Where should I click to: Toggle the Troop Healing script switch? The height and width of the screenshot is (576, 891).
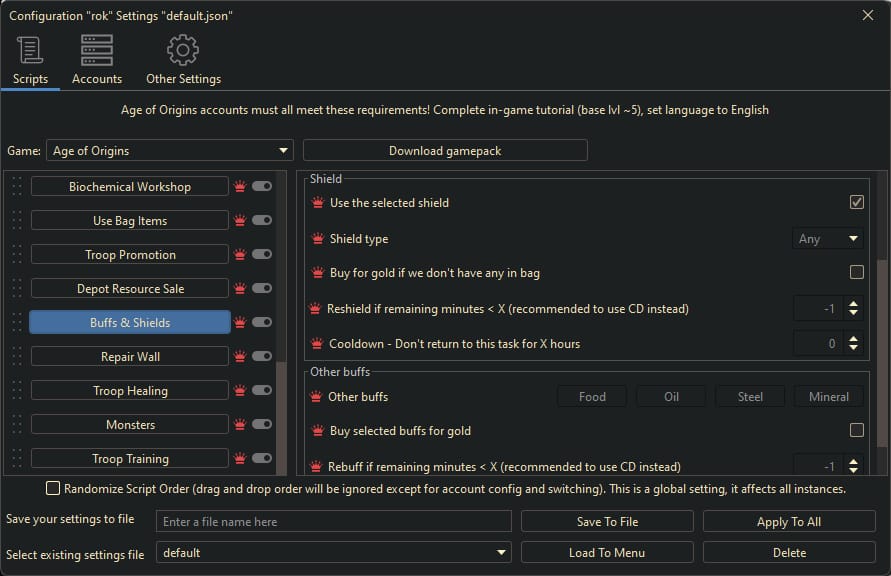[261, 390]
